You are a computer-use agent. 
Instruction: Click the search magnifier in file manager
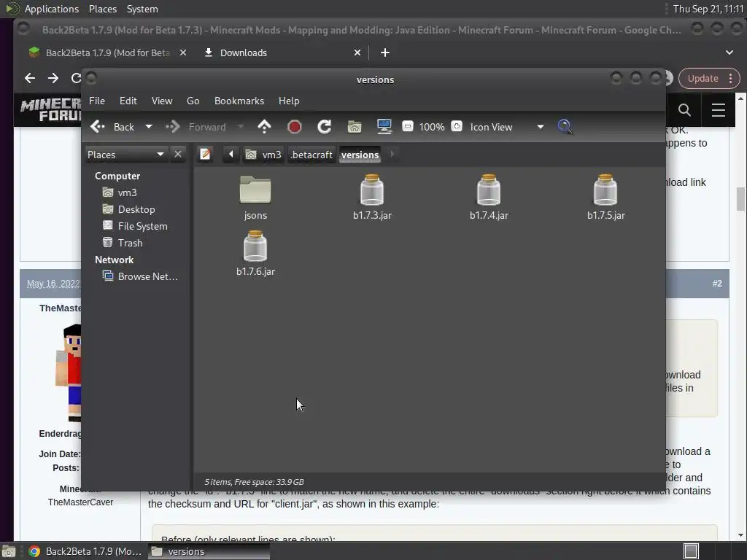(565, 127)
